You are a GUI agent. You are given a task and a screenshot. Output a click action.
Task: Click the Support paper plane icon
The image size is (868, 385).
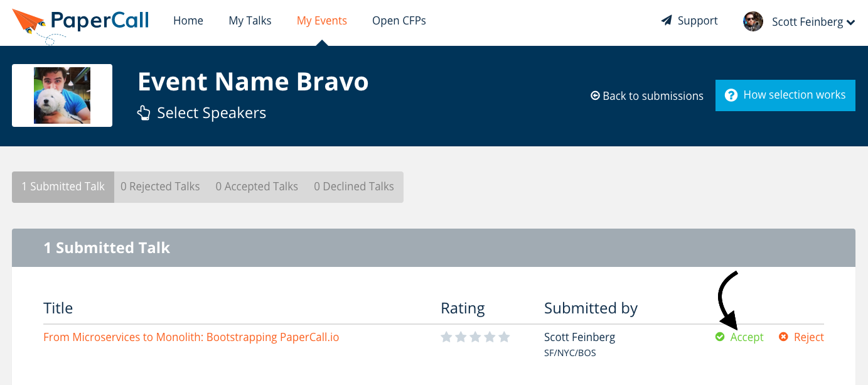tap(667, 21)
